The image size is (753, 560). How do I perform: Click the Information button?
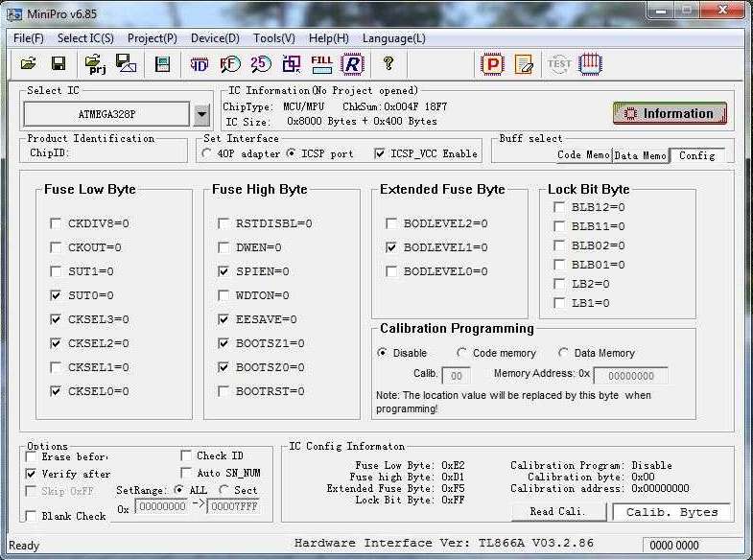click(x=670, y=113)
